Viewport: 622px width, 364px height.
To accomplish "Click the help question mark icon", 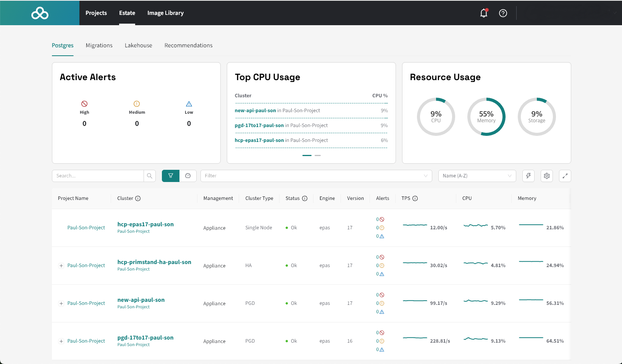I will pos(503,13).
